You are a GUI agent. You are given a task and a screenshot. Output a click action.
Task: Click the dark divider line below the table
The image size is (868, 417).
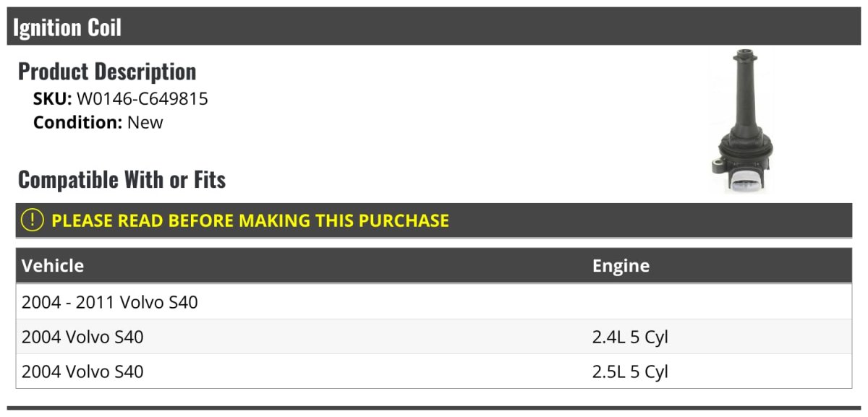[x=434, y=408]
